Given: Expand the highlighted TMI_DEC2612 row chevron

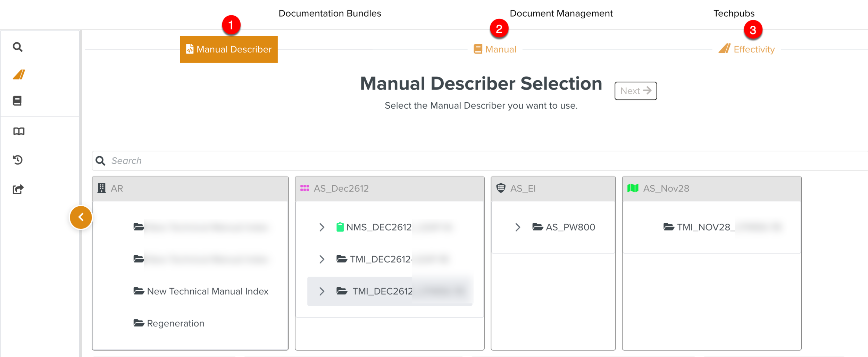Looking at the screenshot, I should tap(322, 291).
